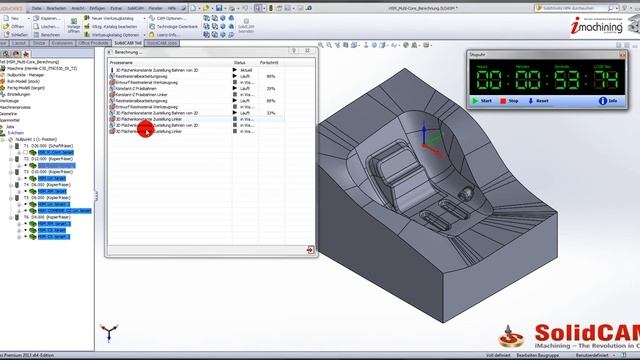Viewport: 640px width, 360px height.
Task: Switch to the Evaluieren tab
Action: tap(62, 43)
